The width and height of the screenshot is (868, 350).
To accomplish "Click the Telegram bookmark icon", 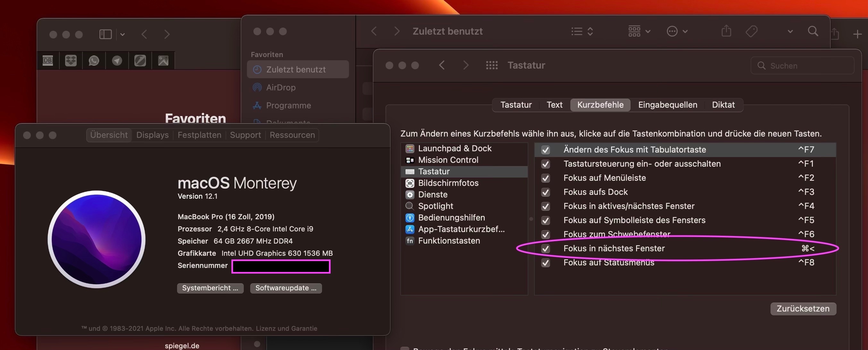I will point(117,61).
